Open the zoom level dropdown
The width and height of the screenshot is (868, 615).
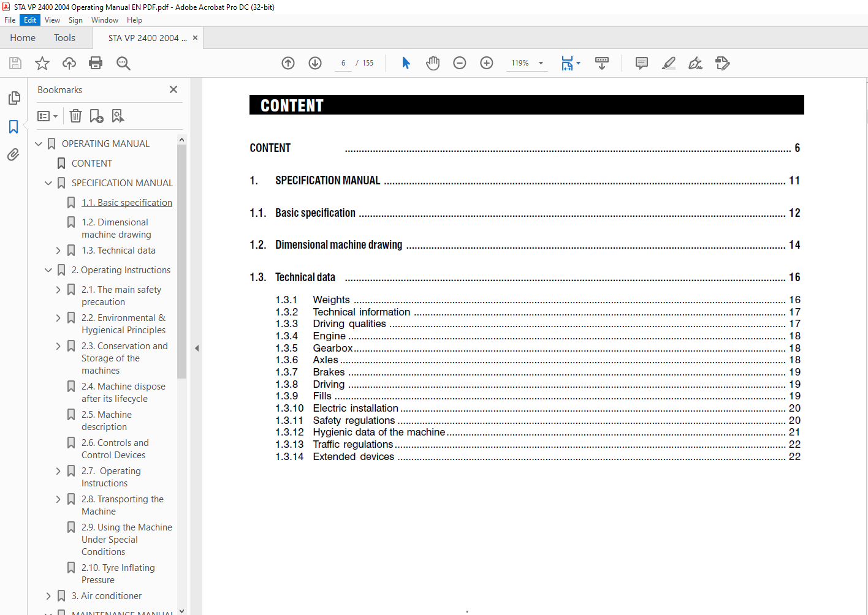pos(541,63)
